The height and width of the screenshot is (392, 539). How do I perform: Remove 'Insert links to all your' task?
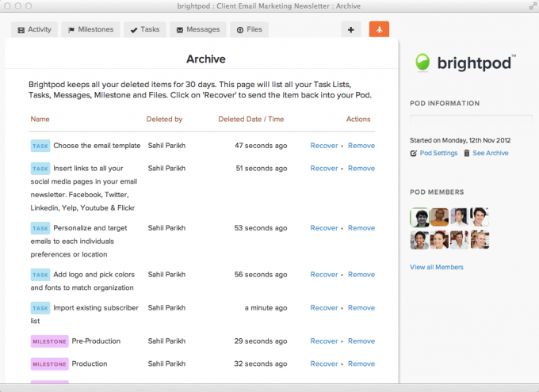click(361, 169)
